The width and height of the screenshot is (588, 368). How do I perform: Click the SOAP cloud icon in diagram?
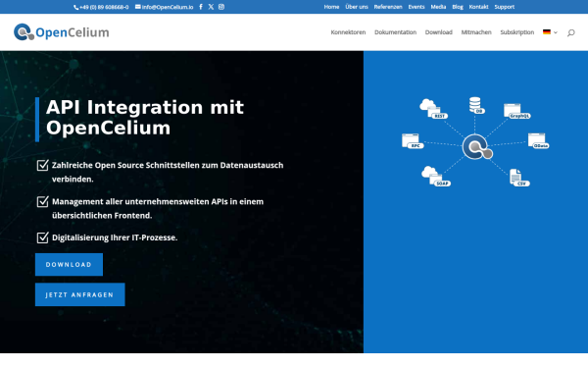435,177
